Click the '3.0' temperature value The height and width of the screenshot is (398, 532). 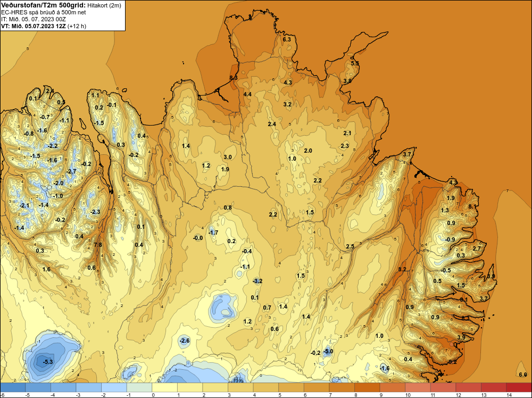pos(228,157)
